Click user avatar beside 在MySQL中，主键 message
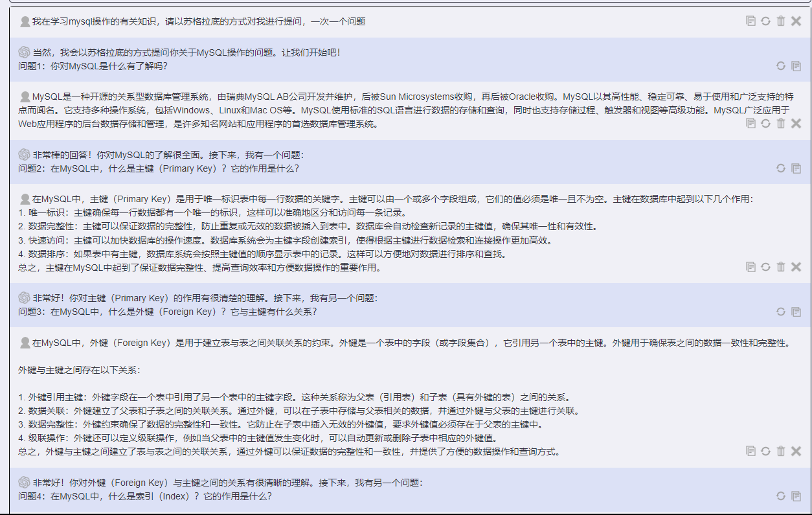This screenshot has height=515, width=812. 25,199
